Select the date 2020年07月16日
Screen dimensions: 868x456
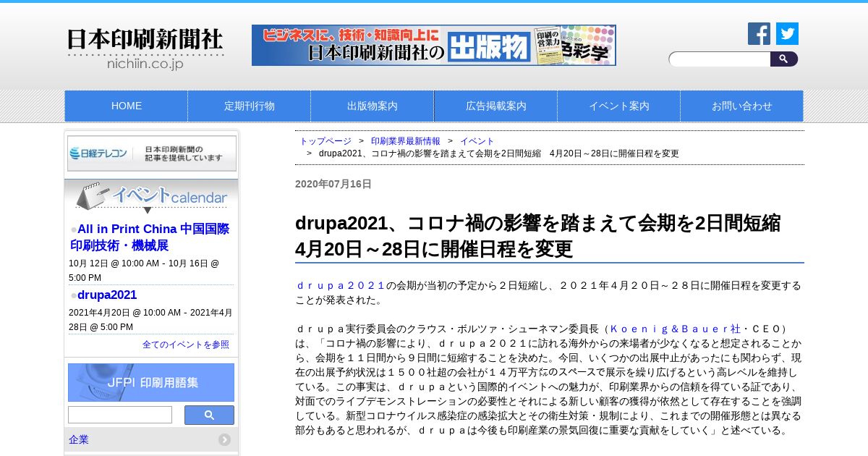point(333,184)
